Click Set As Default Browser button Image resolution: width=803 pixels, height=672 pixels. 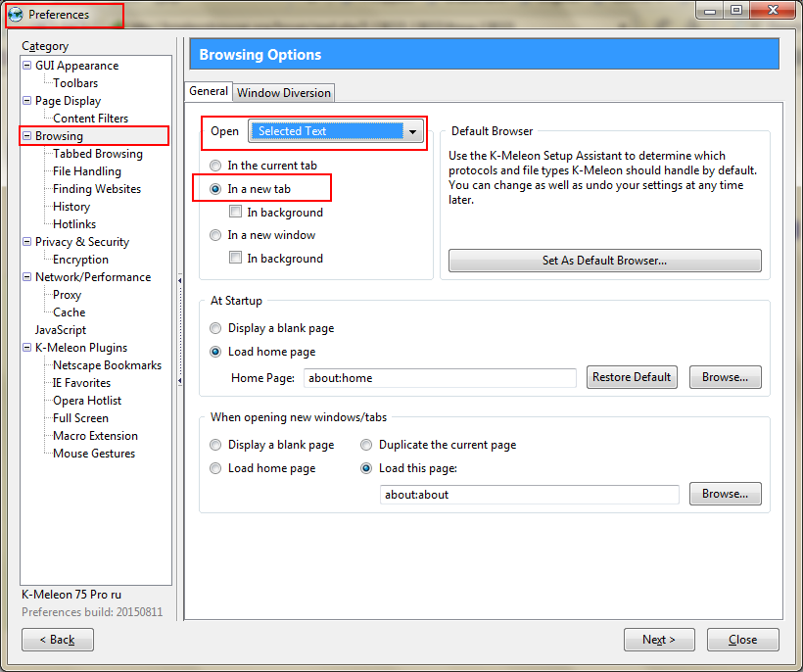tap(605, 261)
